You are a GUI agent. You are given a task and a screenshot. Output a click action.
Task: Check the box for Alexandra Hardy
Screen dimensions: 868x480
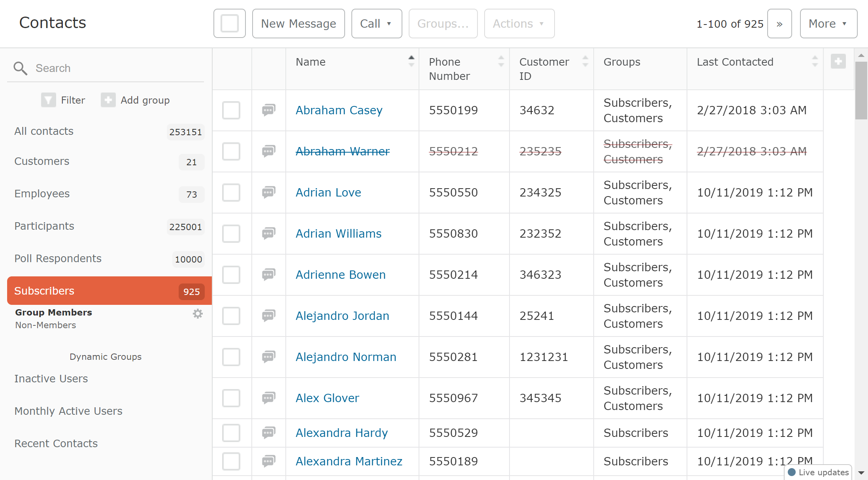coord(231,433)
